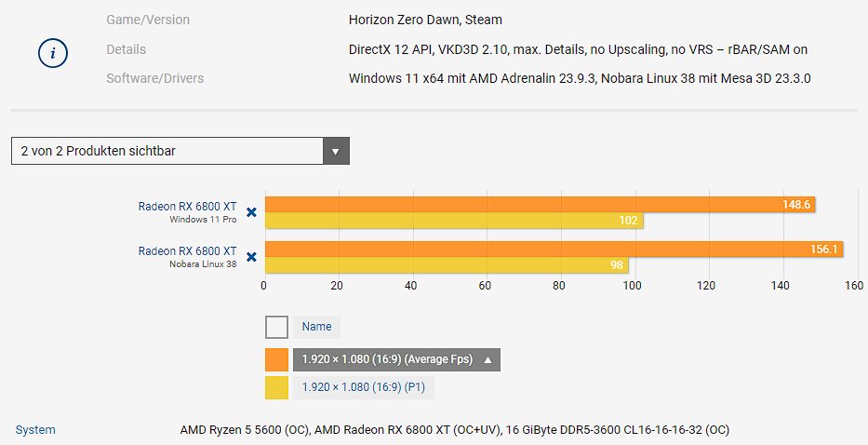Click the '2 von 2 Produkten sichtbar' combo box
This screenshot has height=445, width=868.
point(167,151)
